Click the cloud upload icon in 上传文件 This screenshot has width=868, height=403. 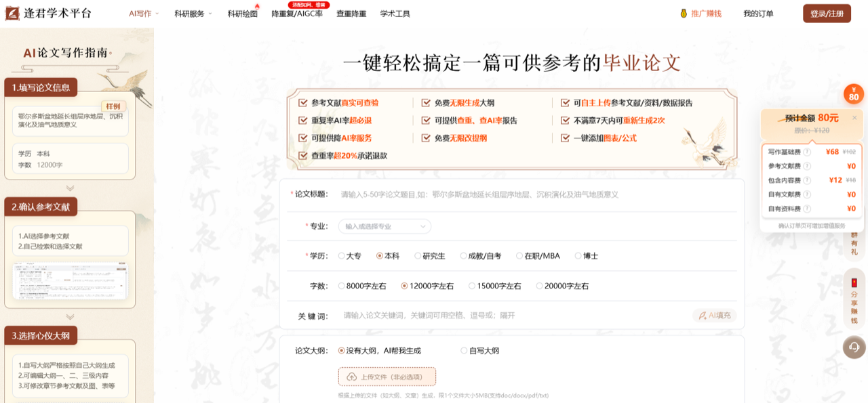coord(351,377)
